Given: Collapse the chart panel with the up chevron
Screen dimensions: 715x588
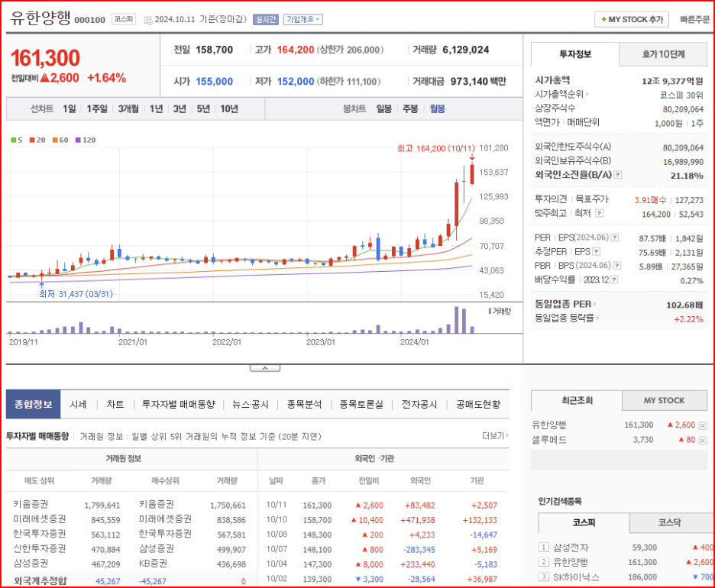Looking at the screenshot, I should click(265, 368).
